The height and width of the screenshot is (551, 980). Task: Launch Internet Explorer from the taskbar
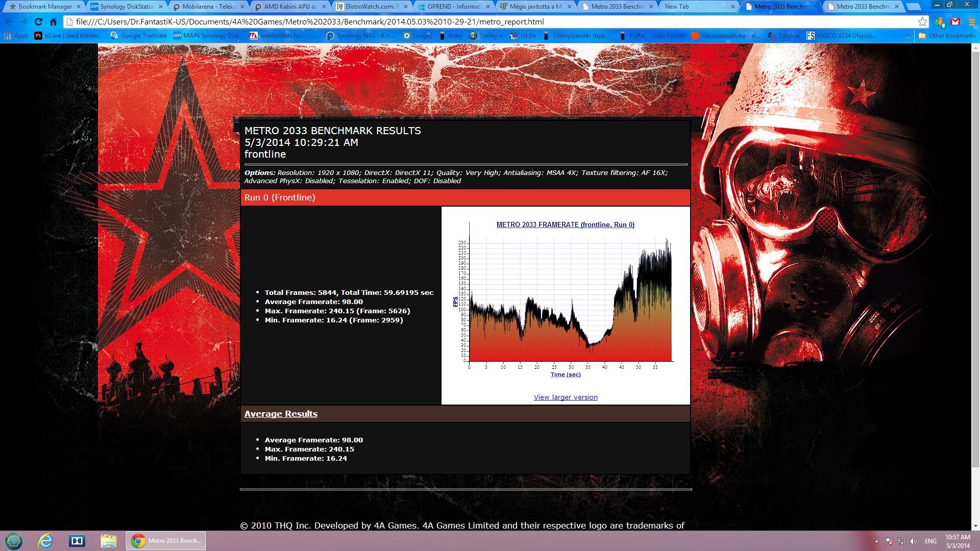[x=46, y=541]
